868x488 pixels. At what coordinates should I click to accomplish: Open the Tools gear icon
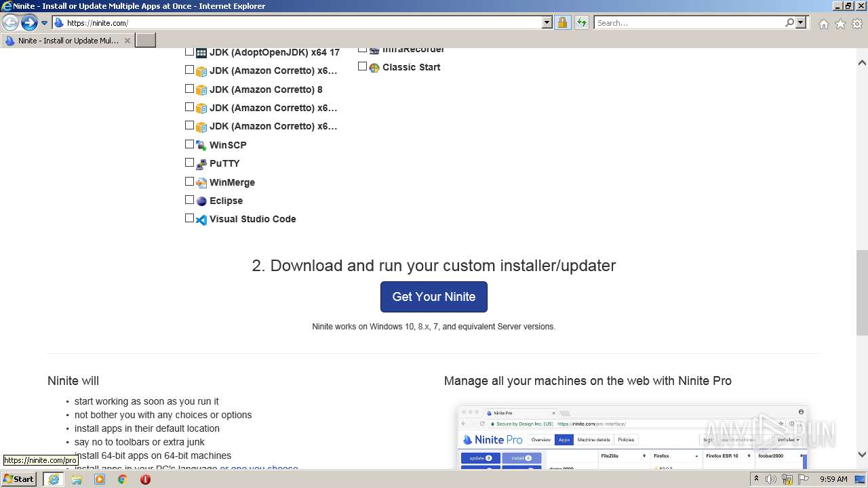857,24
